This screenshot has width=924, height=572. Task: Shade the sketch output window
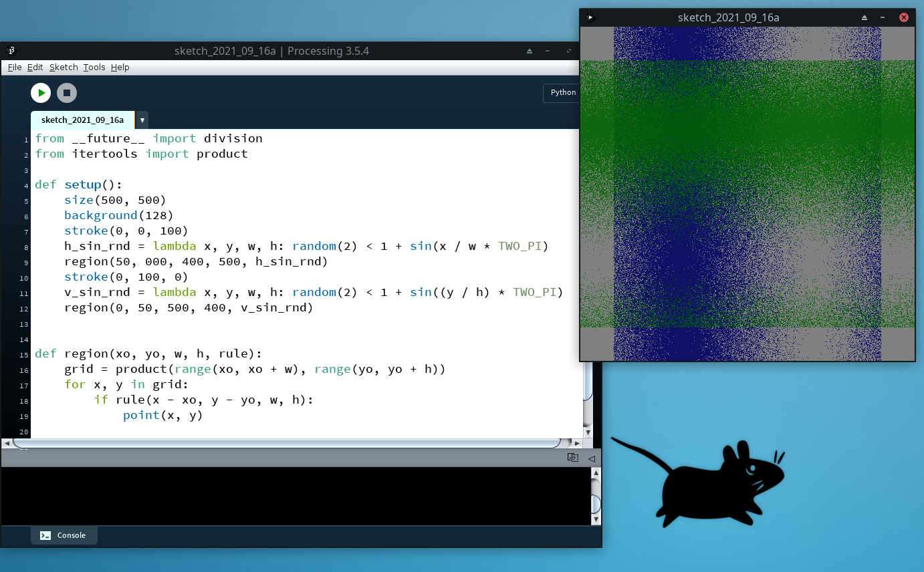[864, 17]
